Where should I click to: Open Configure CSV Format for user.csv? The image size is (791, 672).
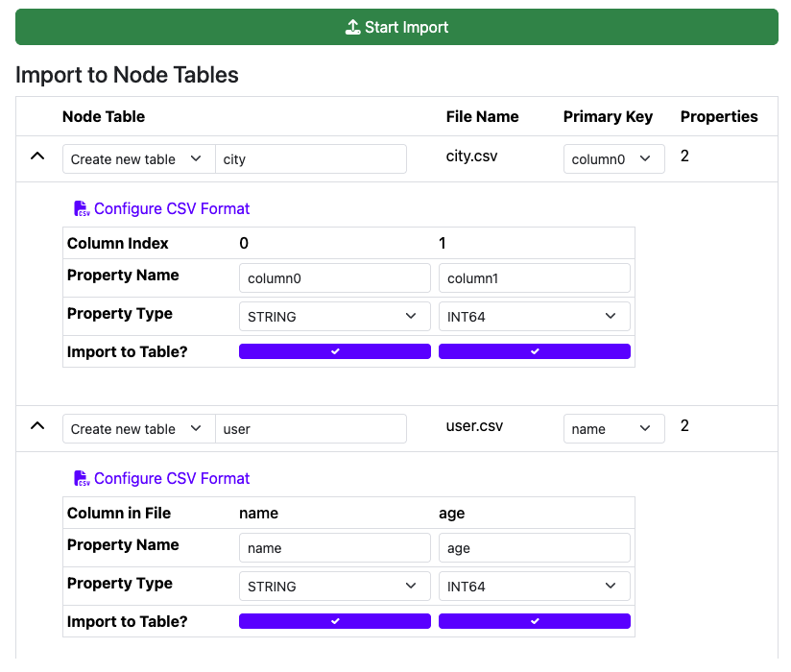171,478
